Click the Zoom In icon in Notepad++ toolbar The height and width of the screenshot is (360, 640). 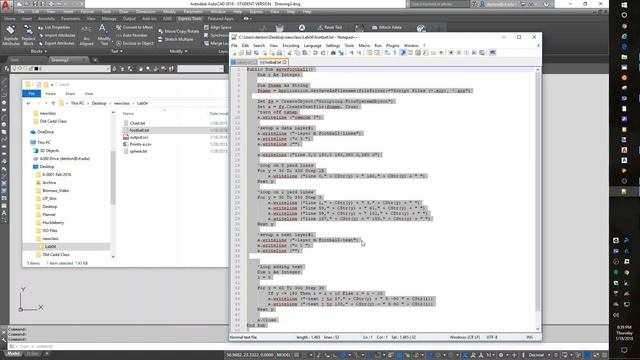pyautogui.click(x=351, y=53)
